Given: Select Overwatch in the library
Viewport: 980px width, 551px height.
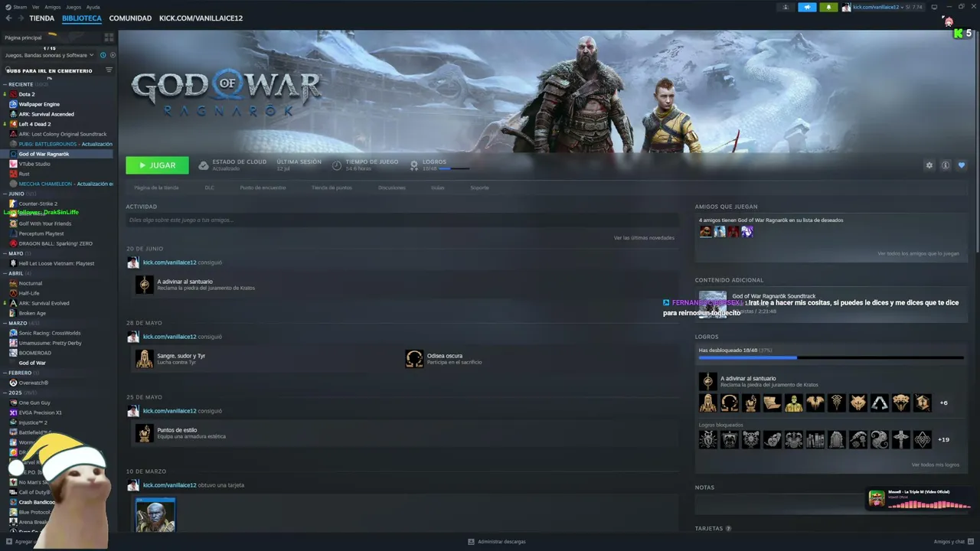Looking at the screenshot, I should [33, 383].
